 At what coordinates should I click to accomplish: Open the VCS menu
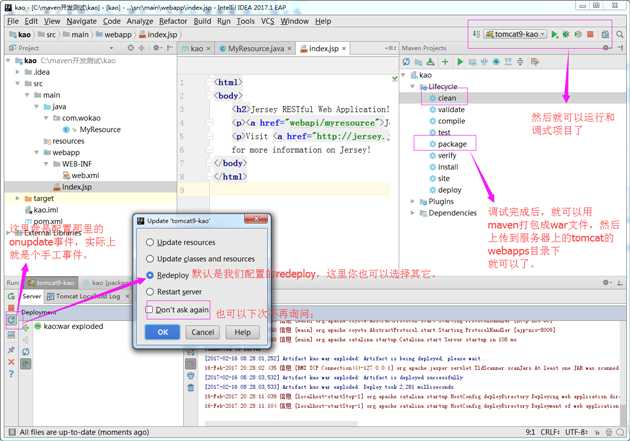[x=268, y=21]
